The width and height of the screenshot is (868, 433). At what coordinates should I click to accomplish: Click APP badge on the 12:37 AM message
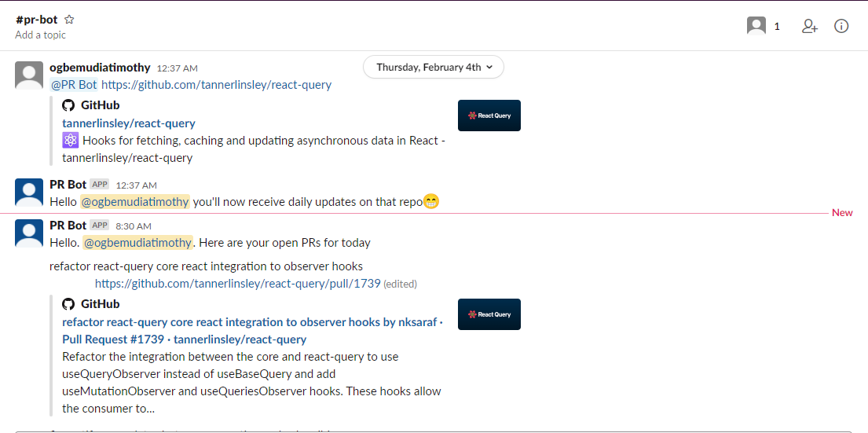[100, 185]
